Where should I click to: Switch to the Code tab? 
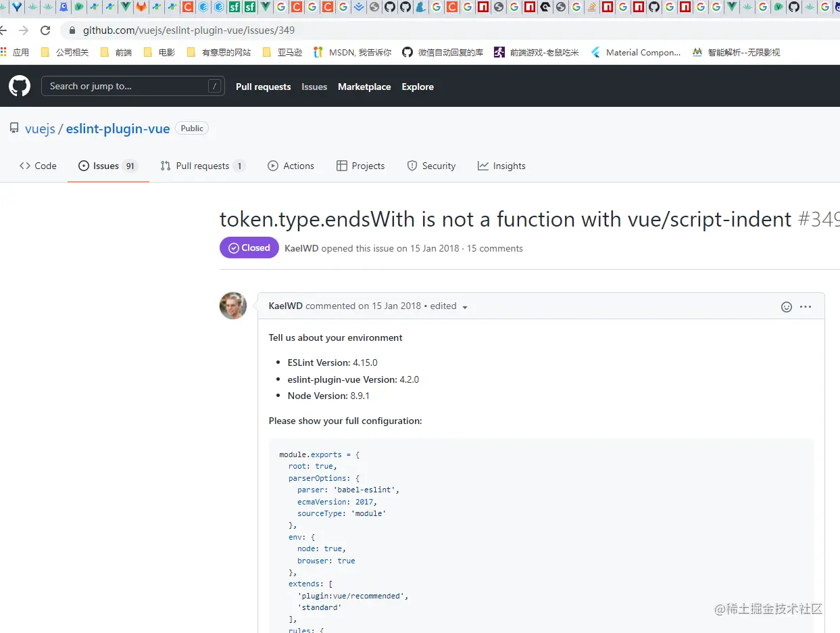tap(37, 166)
